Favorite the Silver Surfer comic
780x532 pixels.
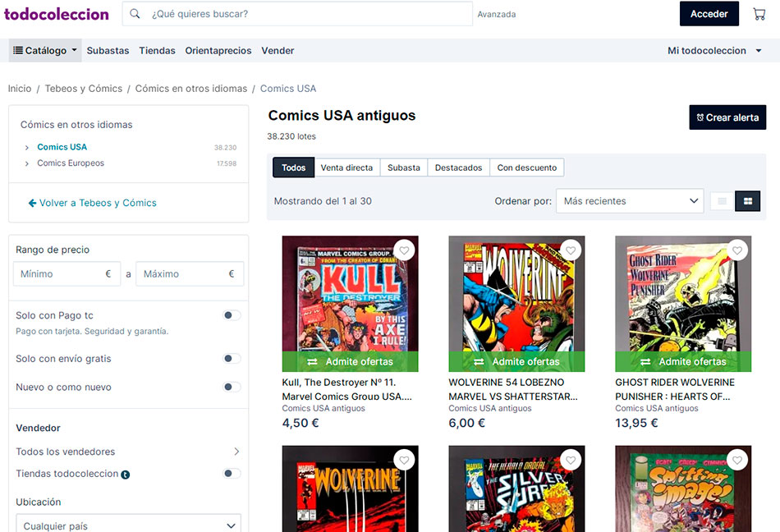click(x=571, y=461)
